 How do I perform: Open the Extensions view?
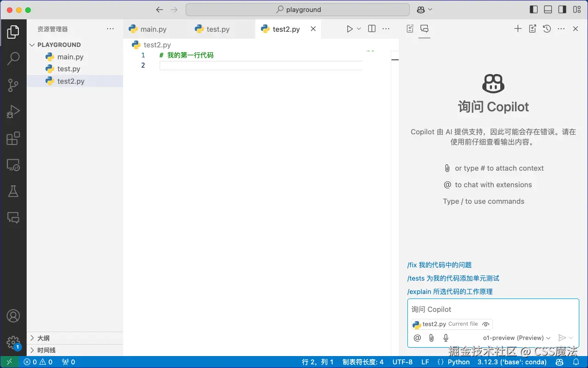pos(13,138)
